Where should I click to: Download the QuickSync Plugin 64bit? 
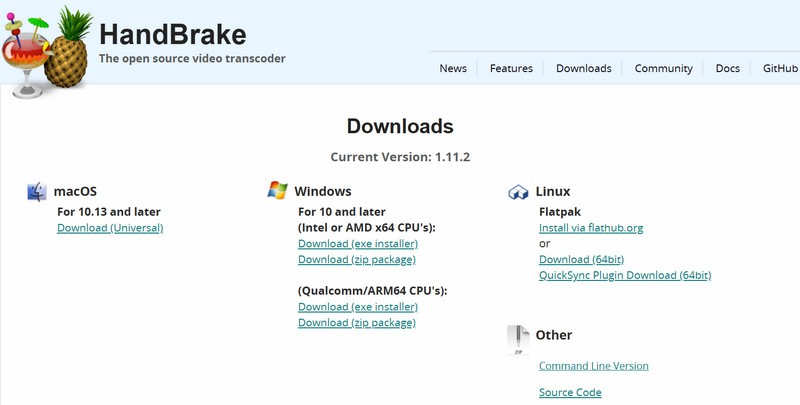coord(625,275)
